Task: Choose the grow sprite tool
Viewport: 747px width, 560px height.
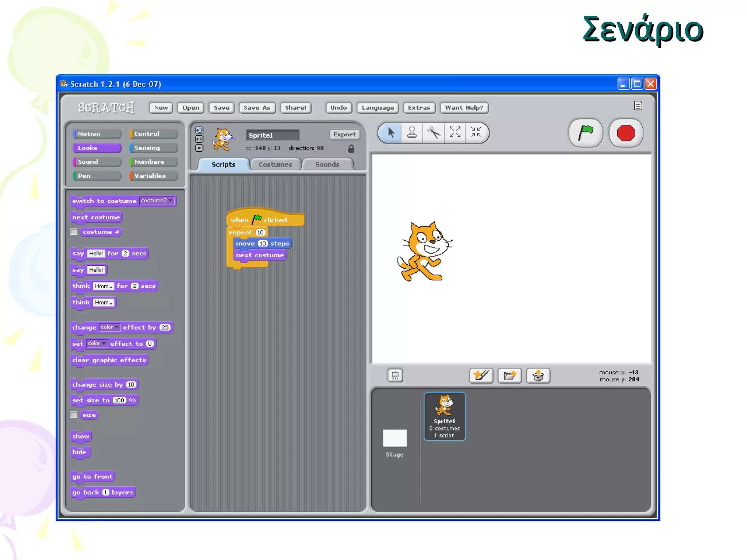Action: pos(455,132)
